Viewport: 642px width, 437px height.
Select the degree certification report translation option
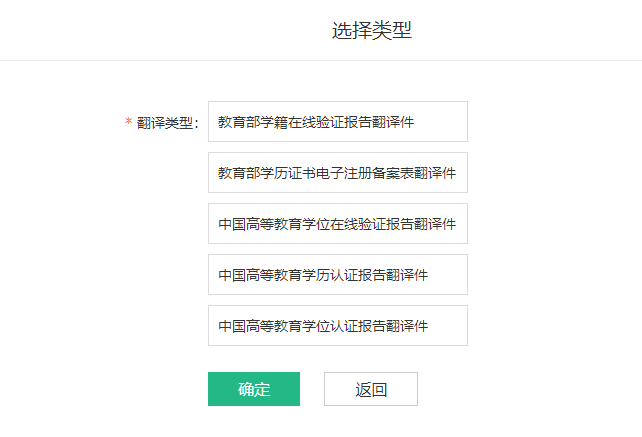pyautogui.click(x=337, y=326)
